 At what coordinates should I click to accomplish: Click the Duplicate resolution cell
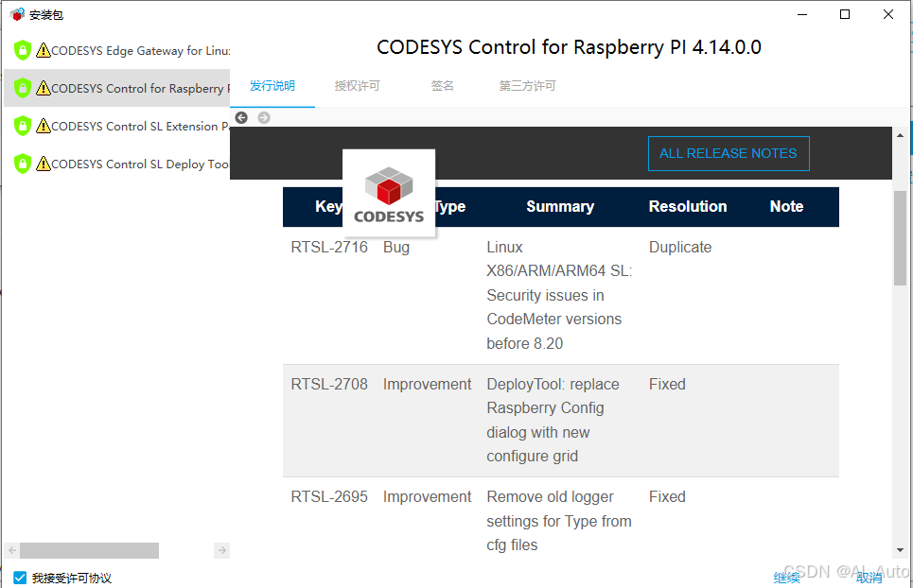click(x=680, y=247)
